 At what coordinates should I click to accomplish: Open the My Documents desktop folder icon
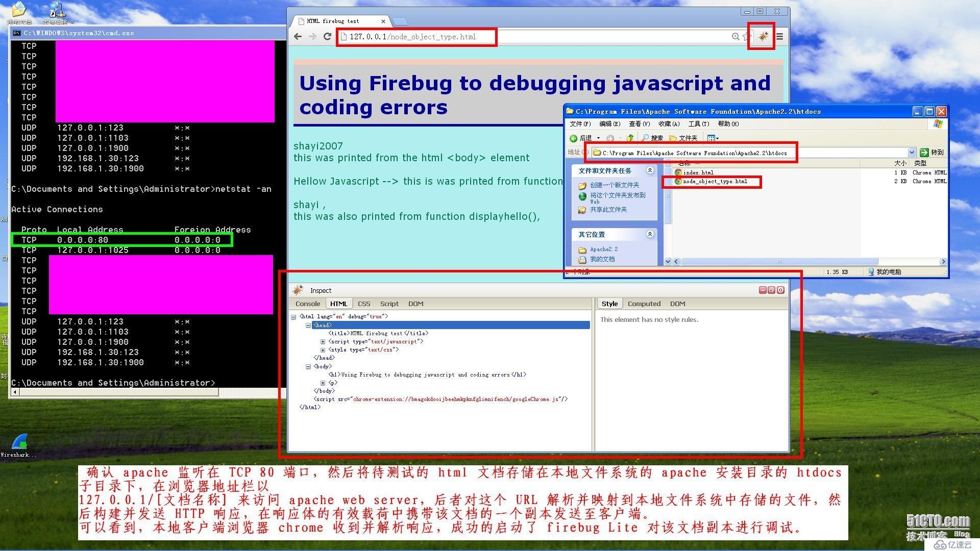[x=19, y=12]
